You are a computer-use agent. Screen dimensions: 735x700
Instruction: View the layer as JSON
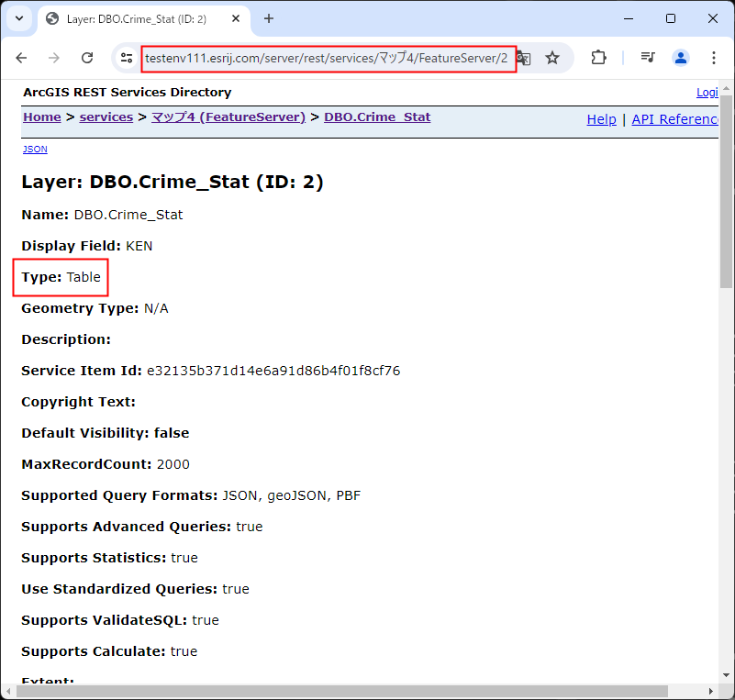pyautogui.click(x=35, y=149)
